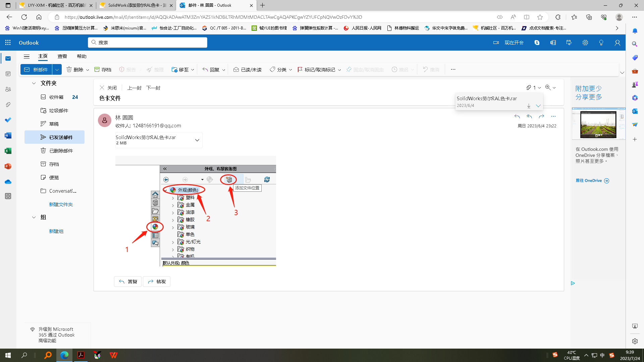Open the Archive folder in list

pyautogui.click(x=54, y=164)
